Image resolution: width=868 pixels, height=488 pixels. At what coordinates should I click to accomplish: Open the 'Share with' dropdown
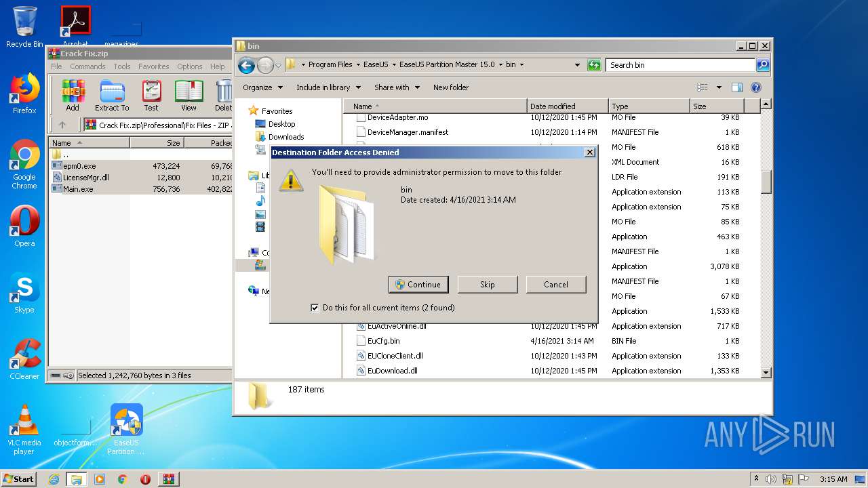pyautogui.click(x=397, y=87)
